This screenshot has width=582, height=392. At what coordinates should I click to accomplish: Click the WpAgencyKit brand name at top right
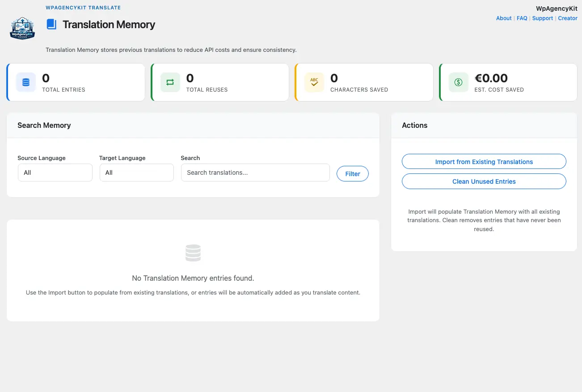pyautogui.click(x=557, y=8)
